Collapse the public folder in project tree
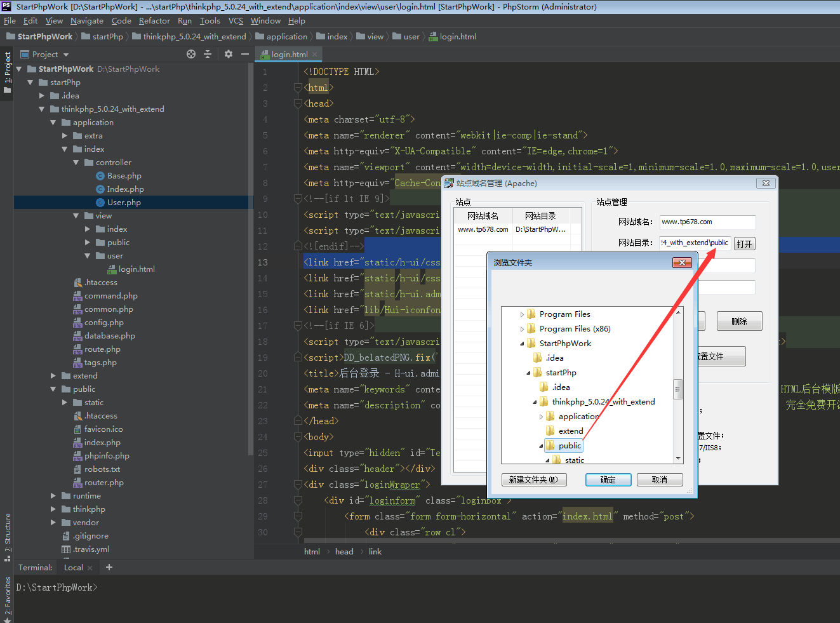Image resolution: width=840 pixels, height=623 pixels. 54,389
